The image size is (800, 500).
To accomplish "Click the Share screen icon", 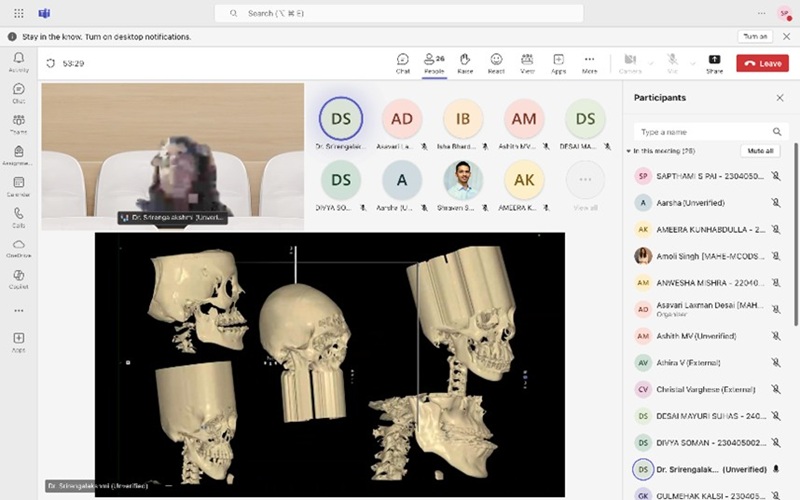I will [714, 62].
